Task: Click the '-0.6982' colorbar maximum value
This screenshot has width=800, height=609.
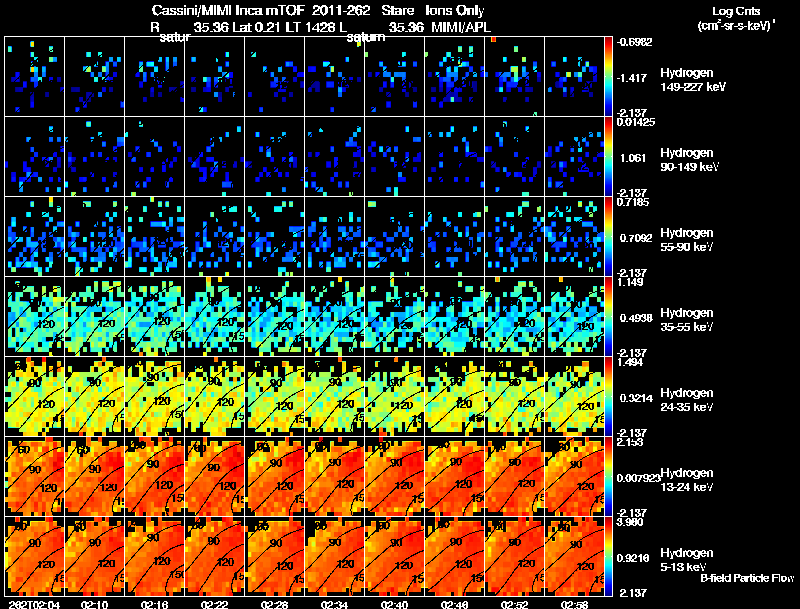Action: click(x=634, y=42)
